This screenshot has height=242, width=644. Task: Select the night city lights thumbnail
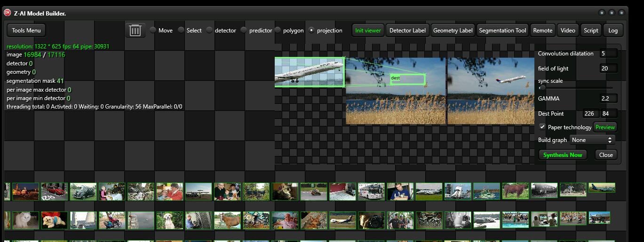click(x=25, y=191)
